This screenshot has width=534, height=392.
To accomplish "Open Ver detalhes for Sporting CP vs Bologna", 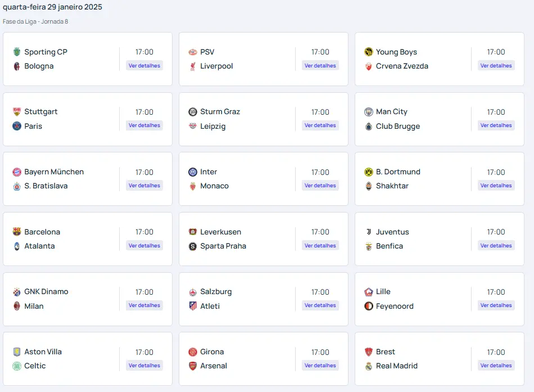I will coord(144,66).
